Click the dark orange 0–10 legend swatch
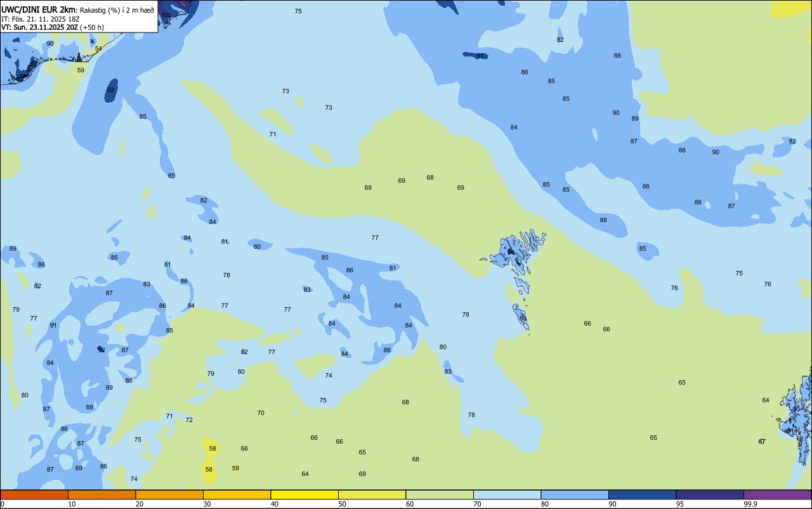812x509 pixels. 34,494
